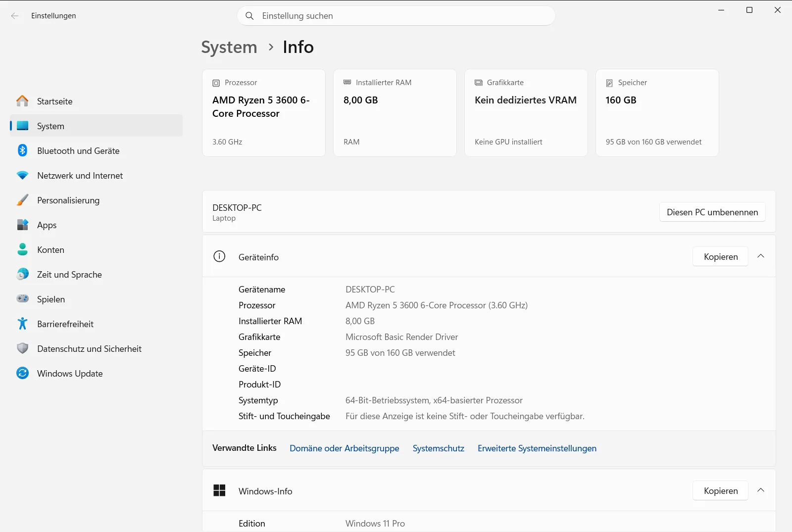This screenshot has width=792, height=532.
Task: Click the Windows 11 Pro edition text
Action: pos(375,524)
